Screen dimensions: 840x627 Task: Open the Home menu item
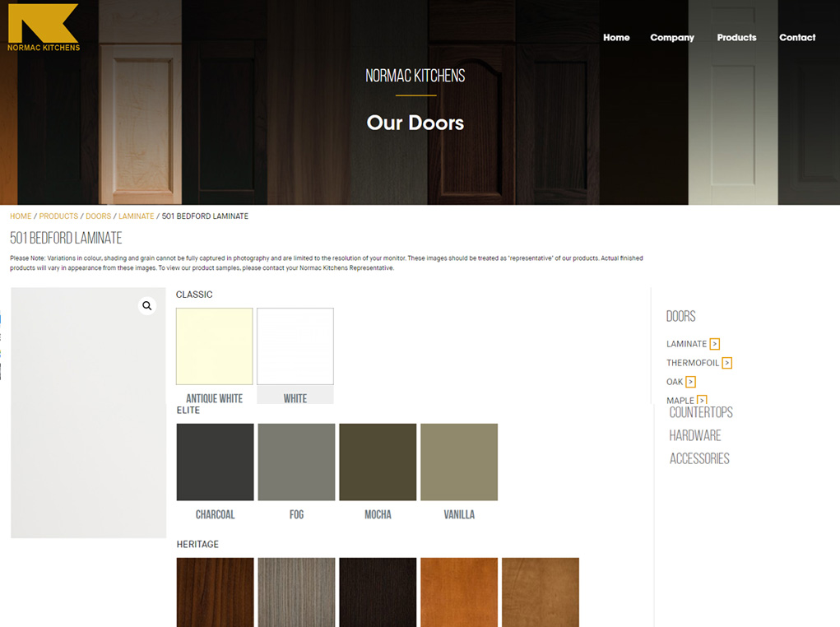[x=616, y=38]
